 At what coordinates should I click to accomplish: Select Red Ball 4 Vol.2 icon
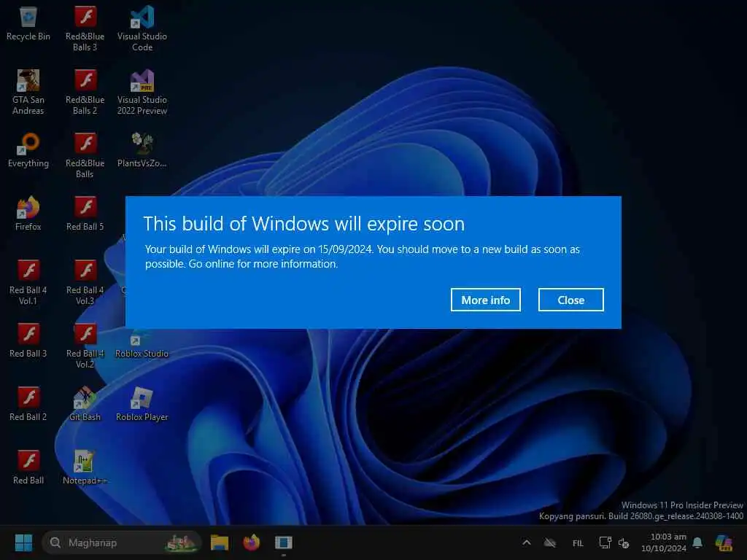point(85,345)
